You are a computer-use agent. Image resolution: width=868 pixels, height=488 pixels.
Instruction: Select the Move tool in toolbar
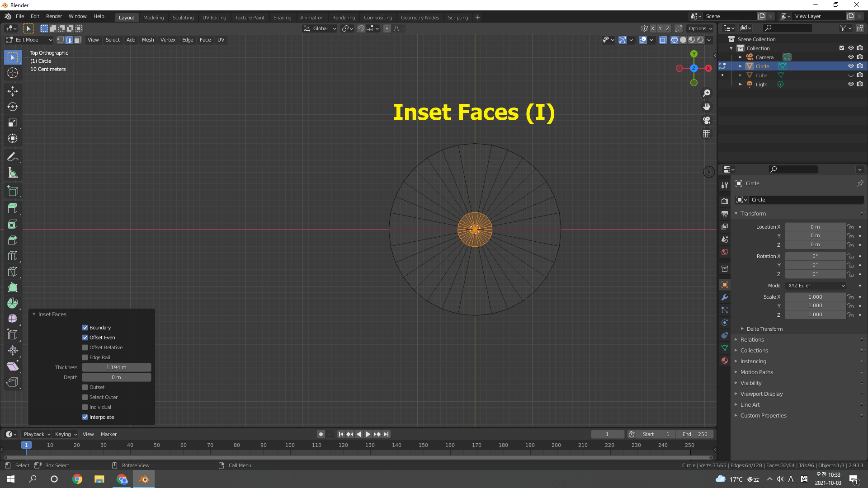coord(12,91)
